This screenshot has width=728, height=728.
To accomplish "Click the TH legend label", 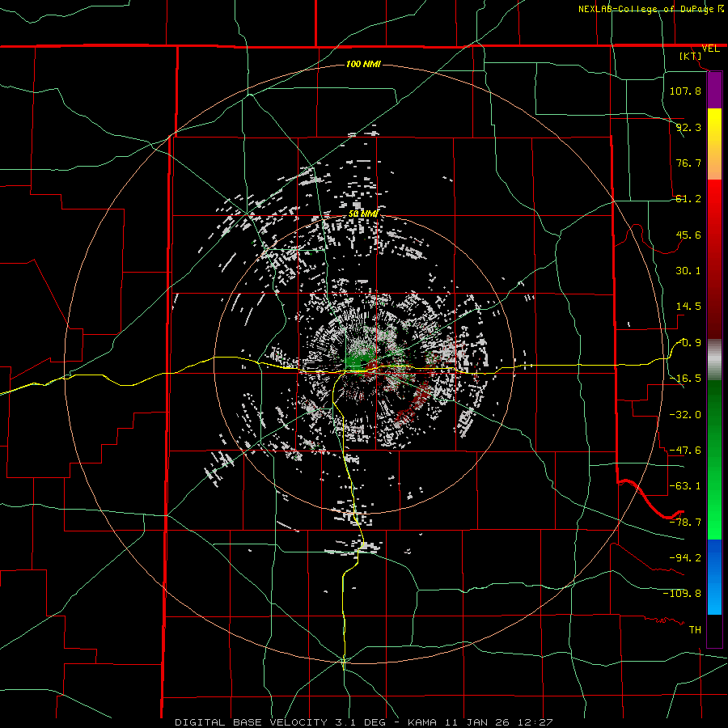I will (695, 630).
